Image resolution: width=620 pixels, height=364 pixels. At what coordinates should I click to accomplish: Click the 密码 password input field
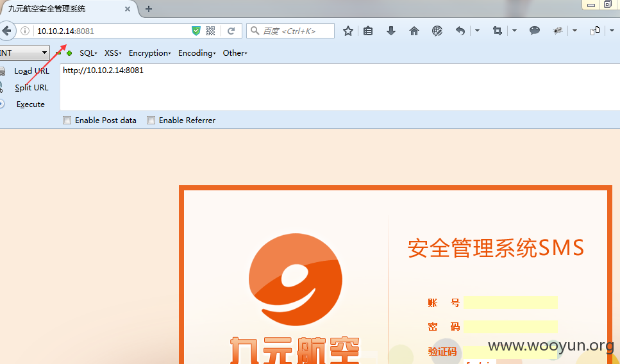[x=510, y=327]
